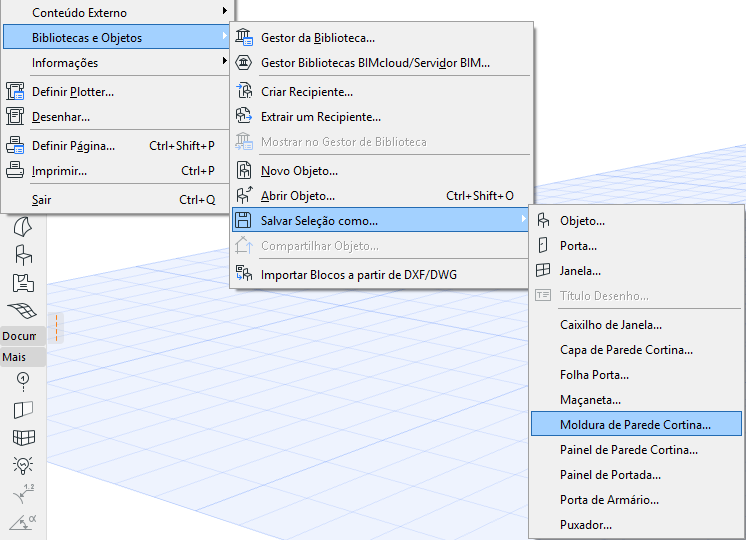This screenshot has width=746, height=540.
Task: Click the Imprimir printer icon
Action: [15, 170]
